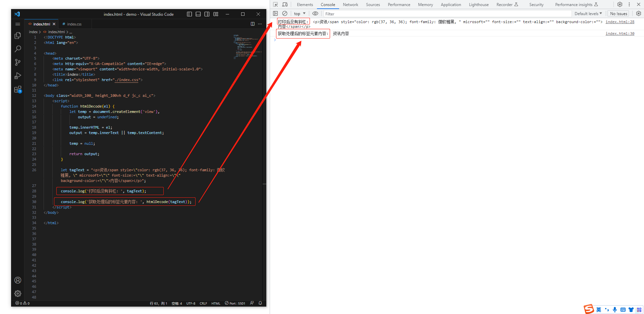Open the Network tab in DevTools
Viewport: 644px width, 314px height.
pos(351,5)
